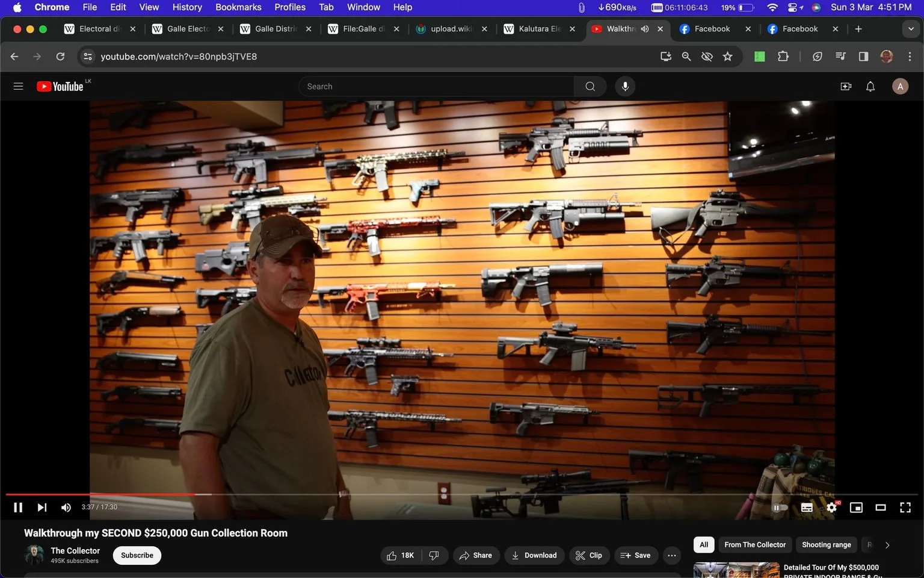Open miniplayer from player controls
Viewport: 924px width, 578px height.
[x=855, y=508]
